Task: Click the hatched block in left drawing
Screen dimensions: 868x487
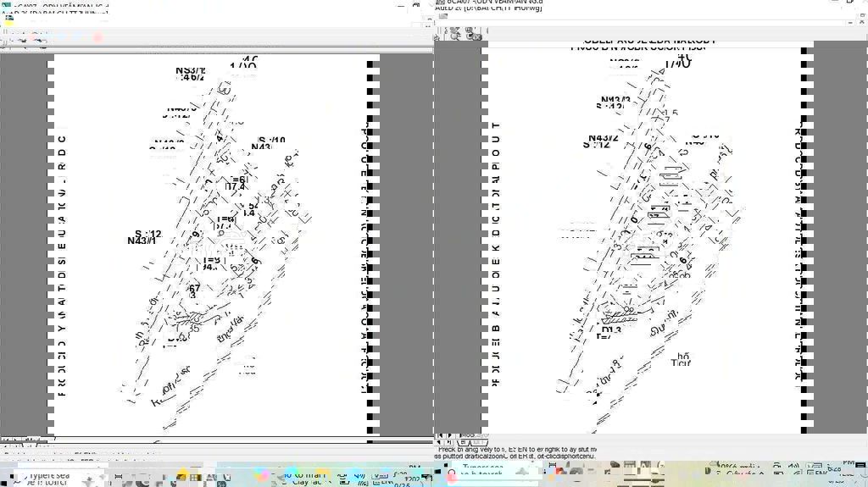Action: pos(188,318)
